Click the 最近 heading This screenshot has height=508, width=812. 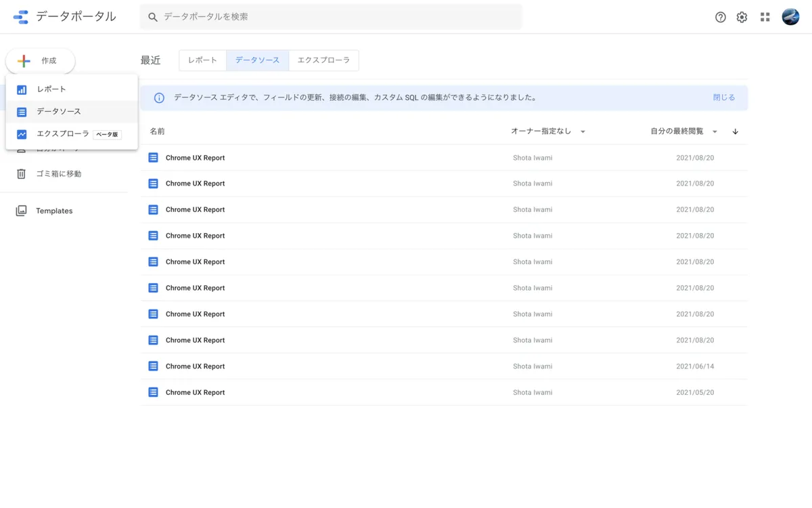(150, 60)
